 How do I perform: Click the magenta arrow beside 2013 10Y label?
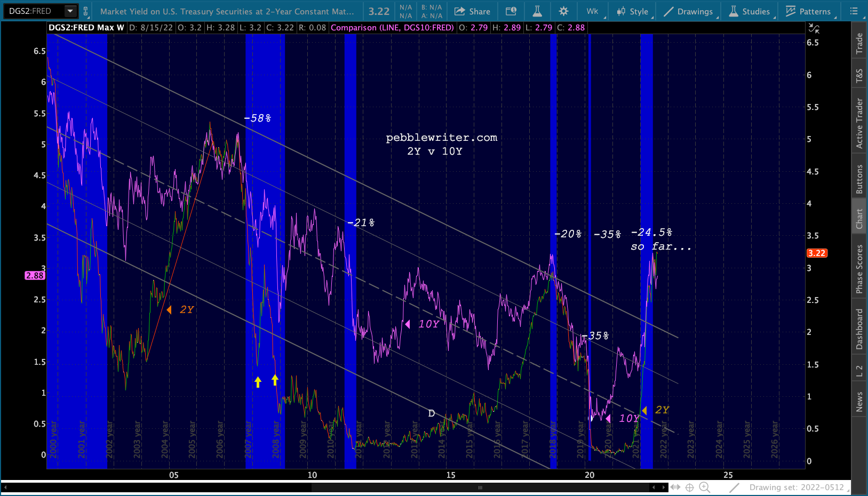(408, 324)
